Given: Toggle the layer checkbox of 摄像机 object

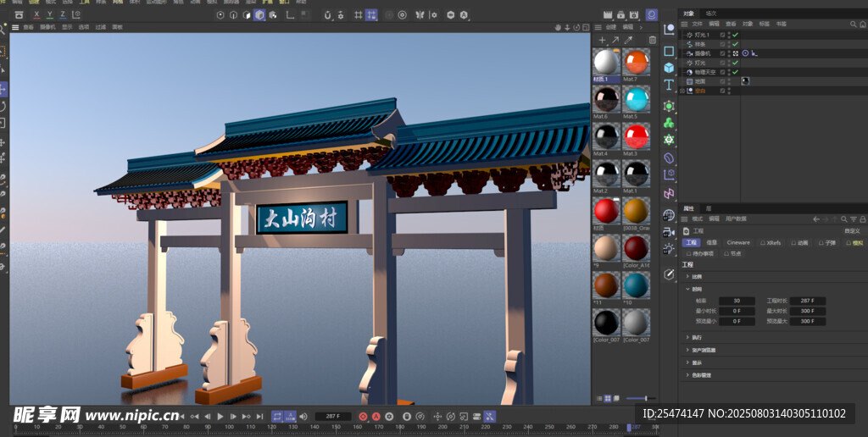Looking at the screenshot, I should (723, 53).
